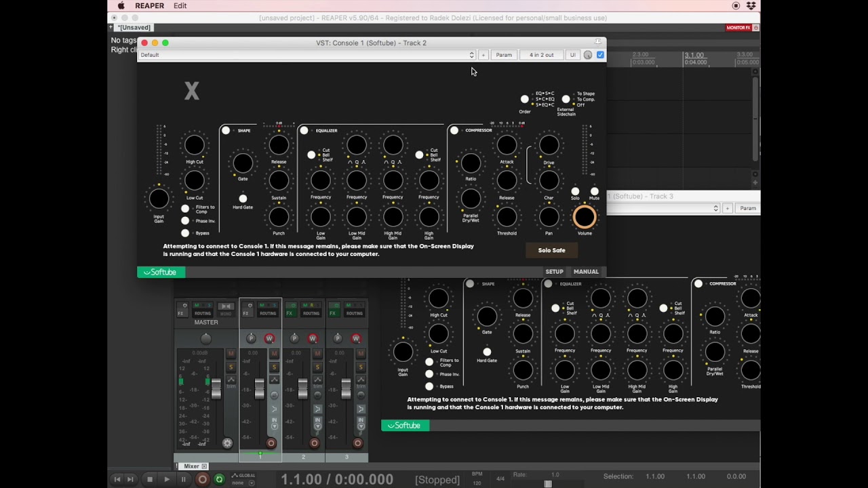Open the Dropbox menu bar icon
The height and width of the screenshot is (488, 868).
tap(751, 5)
